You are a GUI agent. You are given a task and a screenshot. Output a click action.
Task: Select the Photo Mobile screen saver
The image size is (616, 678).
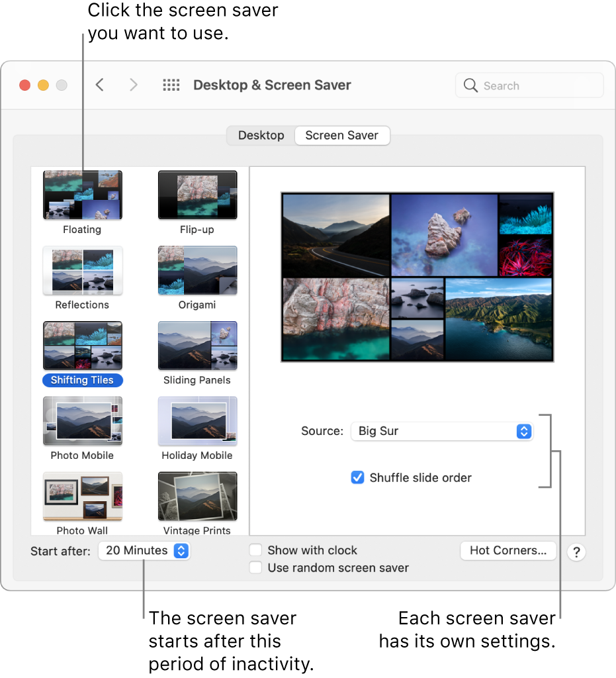[x=82, y=421]
